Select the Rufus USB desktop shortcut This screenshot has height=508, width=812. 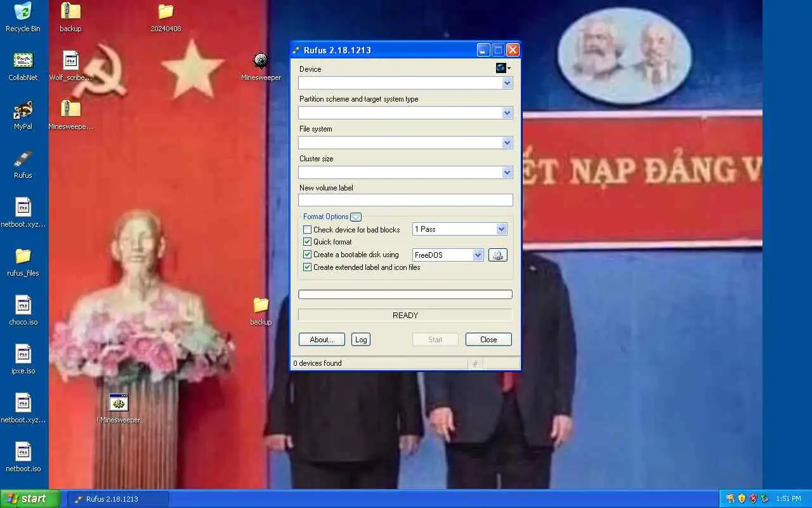point(23,164)
